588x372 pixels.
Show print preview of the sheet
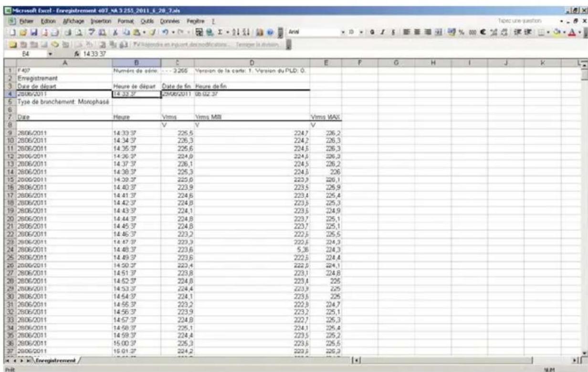click(x=79, y=32)
